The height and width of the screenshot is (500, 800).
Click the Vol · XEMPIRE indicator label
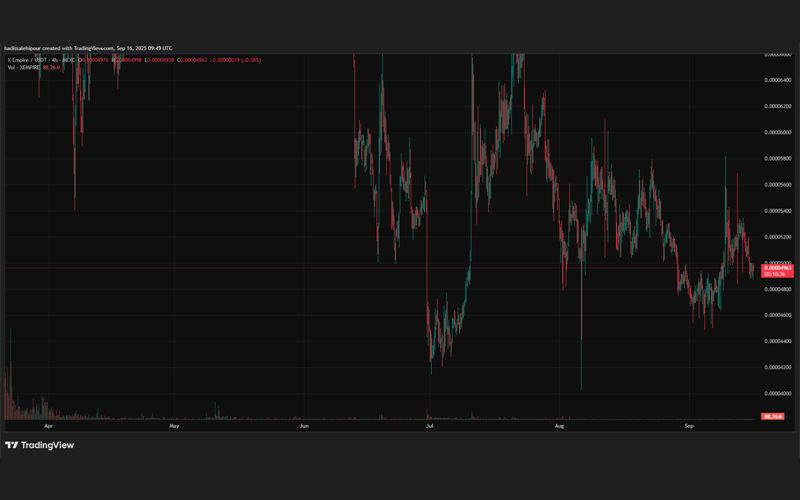tap(23, 67)
